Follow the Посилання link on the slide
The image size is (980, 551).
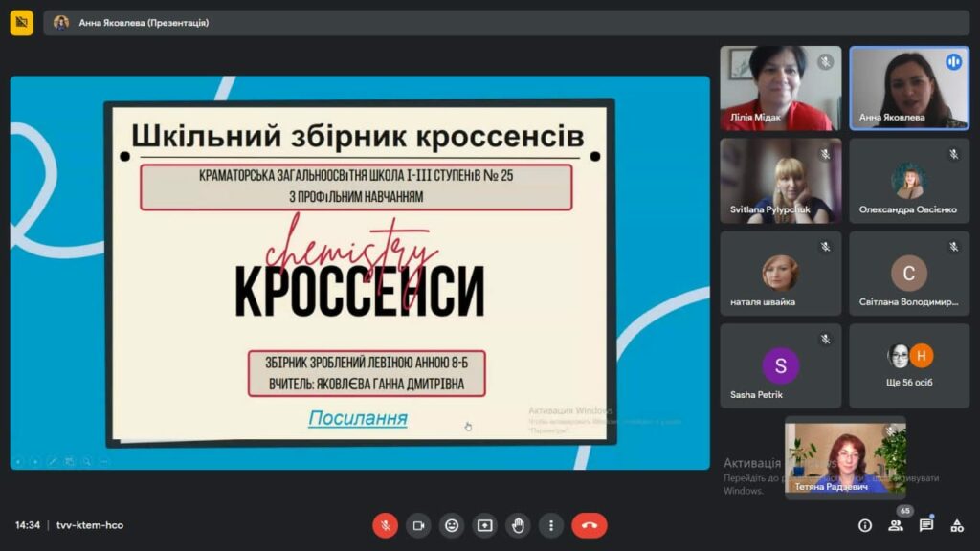[357, 418]
